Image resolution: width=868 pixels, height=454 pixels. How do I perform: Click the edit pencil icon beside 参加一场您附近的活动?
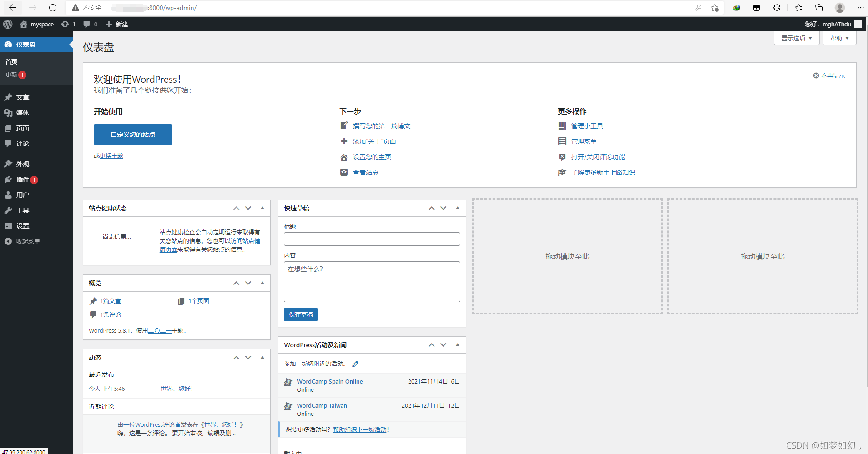tap(355, 364)
